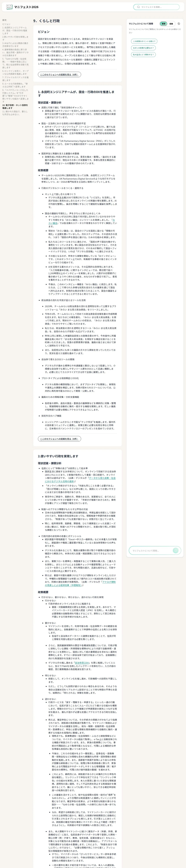Jump to ビジョン in the table of contents
Image resolution: width=186 pixels, height=868 pixels.
tap(6, 24)
